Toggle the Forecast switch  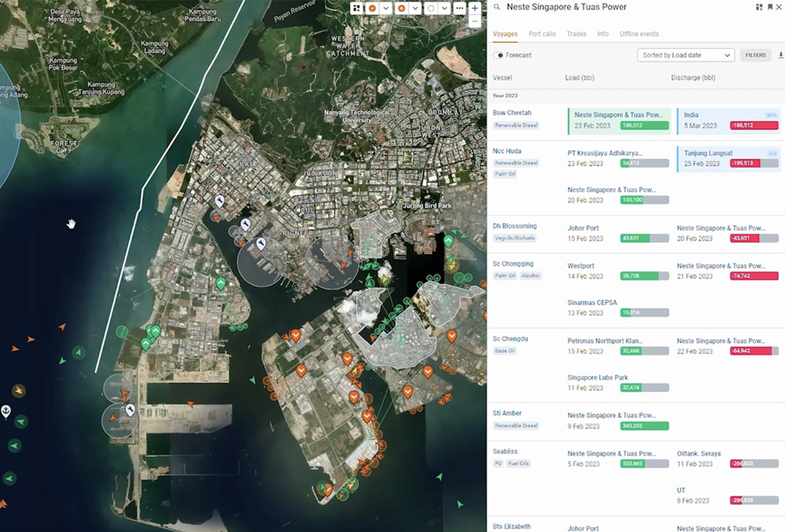pos(498,55)
